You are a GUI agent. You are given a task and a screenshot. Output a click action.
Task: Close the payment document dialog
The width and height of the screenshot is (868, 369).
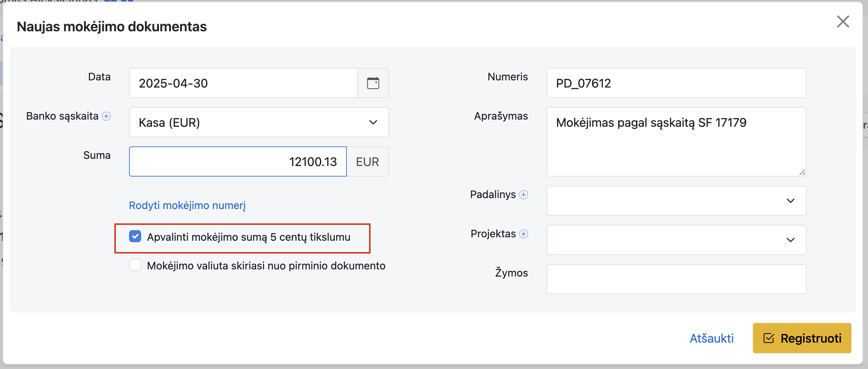click(843, 22)
